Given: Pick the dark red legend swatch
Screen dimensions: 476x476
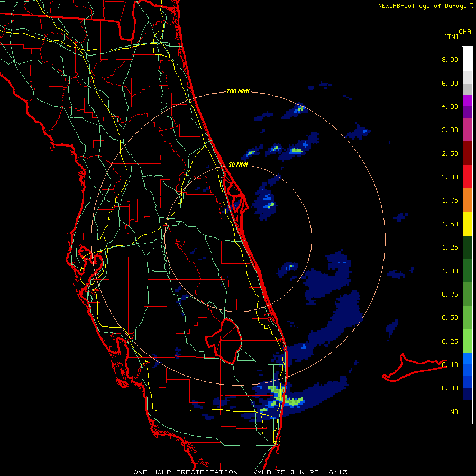Looking at the screenshot, I should tap(467, 153).
